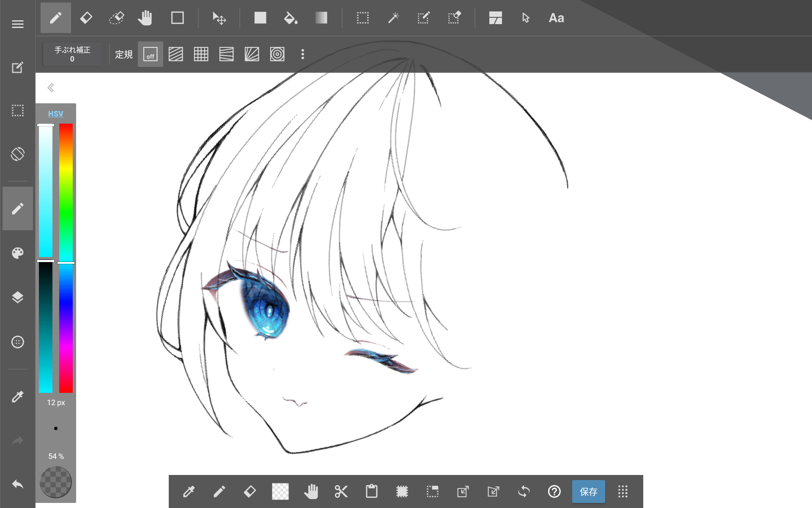Open the Layers panel from sidebar
812x508 pixels.
click(x=18, y=297)
